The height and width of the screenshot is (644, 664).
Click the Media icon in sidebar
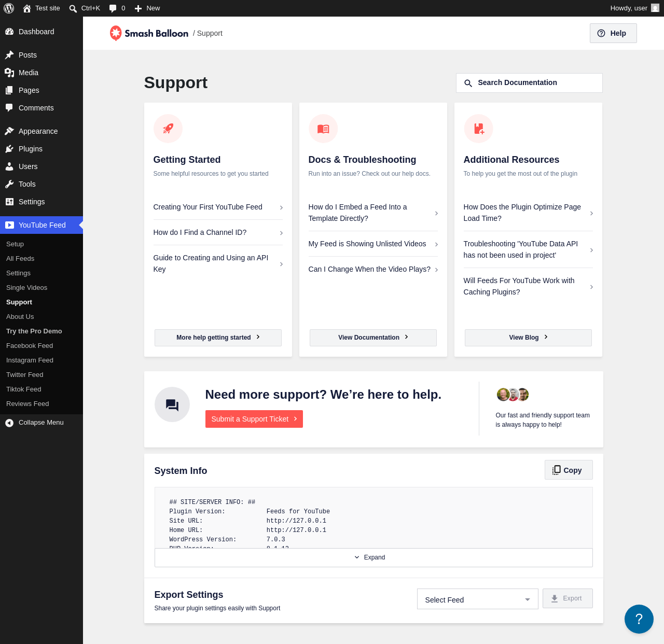pyautogui.click(x=9, y=73)
